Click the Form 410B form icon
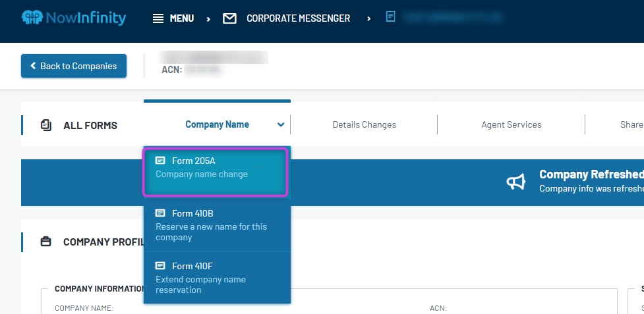Viewport: 644px width, 314px height. coord(160,213)
